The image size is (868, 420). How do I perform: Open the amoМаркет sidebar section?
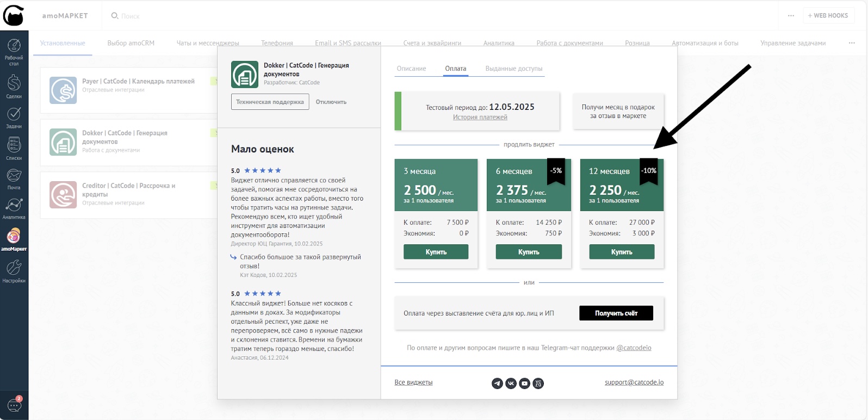(14, 239)
